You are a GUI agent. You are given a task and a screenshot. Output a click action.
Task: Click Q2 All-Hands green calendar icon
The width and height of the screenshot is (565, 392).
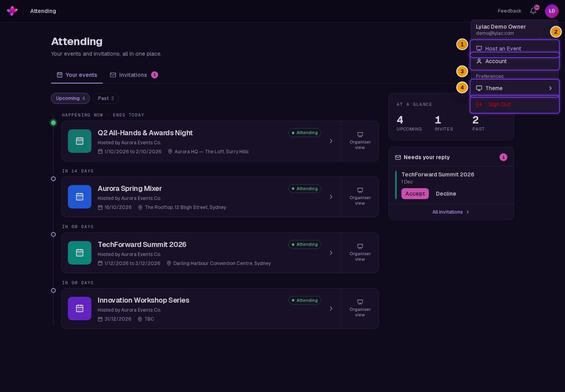tap(80, 141)
